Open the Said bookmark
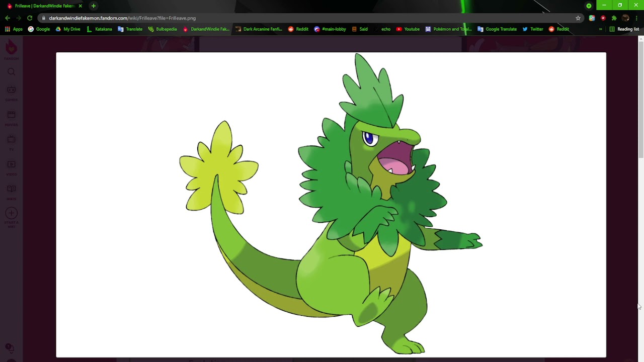 [359, 29]
